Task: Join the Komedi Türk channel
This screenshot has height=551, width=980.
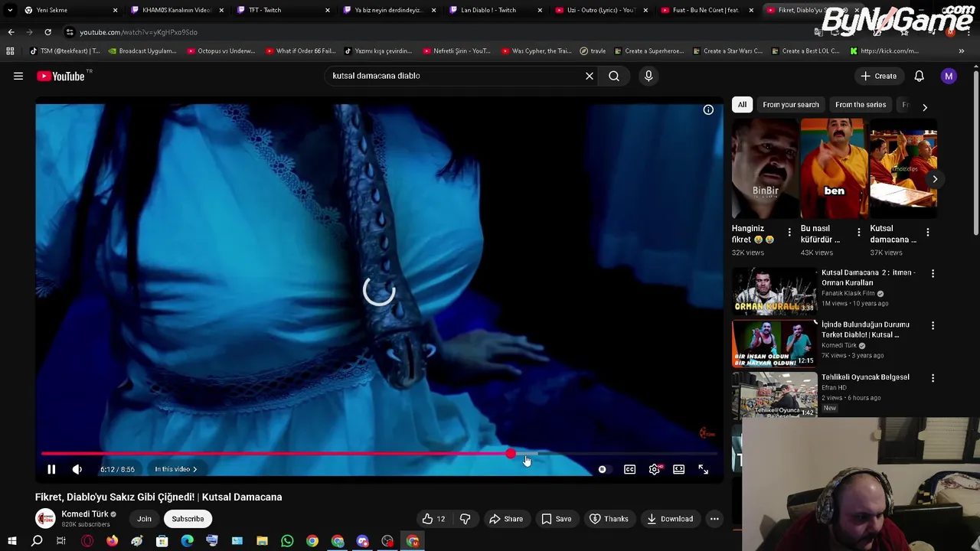Action: point(144,519)
